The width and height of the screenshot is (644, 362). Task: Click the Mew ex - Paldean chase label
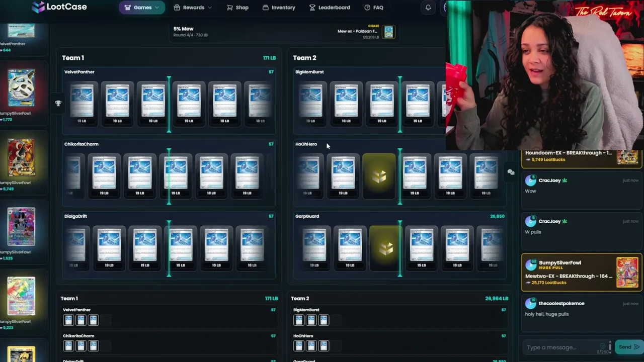(x=357, y=31)
